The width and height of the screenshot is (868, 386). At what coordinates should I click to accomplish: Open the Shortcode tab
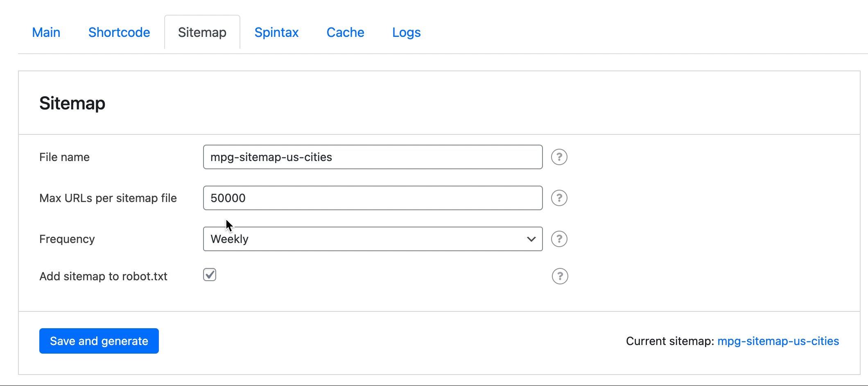tap(119, 32)
